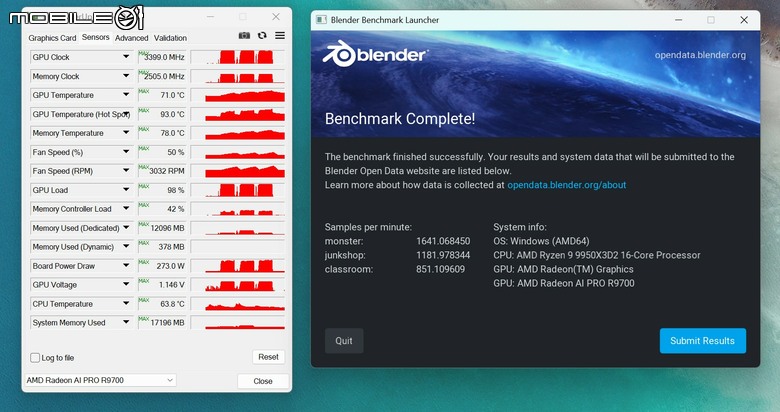Click the 3399.0 MHz GPU Clock value
This screenshot has height=412, width=780.
click(162, 57)
